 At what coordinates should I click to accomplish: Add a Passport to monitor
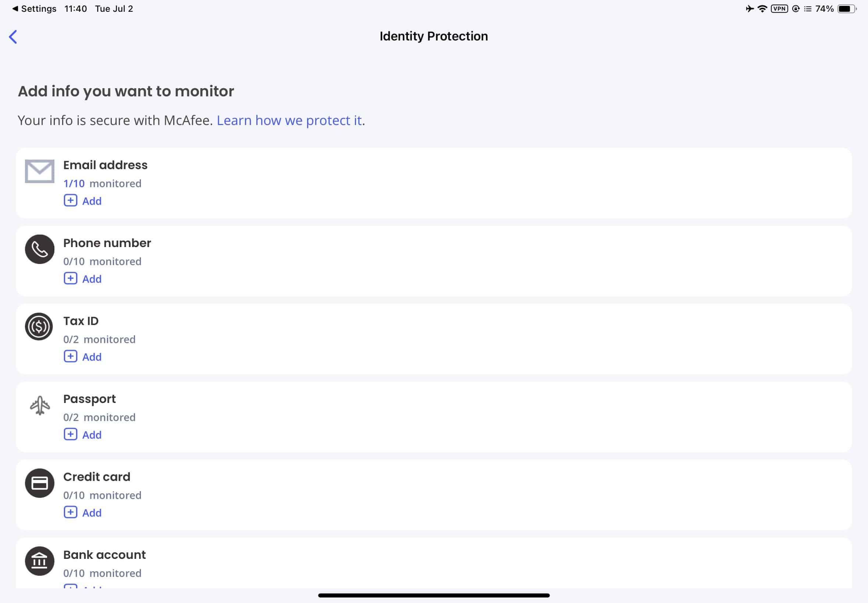tap(83, 435)
